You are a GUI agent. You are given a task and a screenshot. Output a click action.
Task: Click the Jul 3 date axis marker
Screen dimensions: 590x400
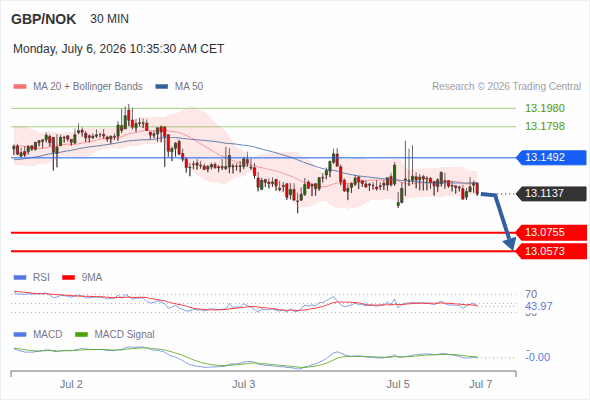(243, 384)
